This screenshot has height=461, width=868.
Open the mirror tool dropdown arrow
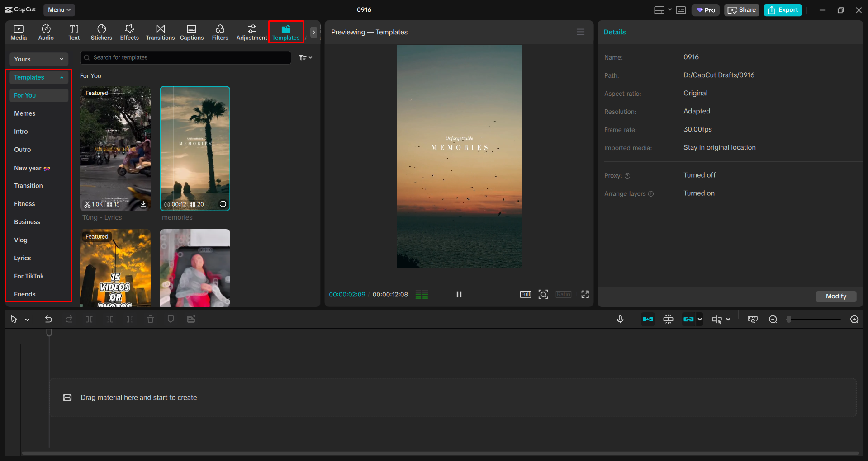728,319
